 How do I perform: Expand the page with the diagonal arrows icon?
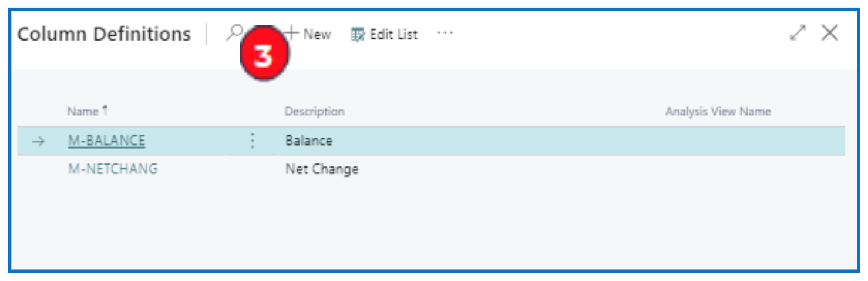coord(798,33)
